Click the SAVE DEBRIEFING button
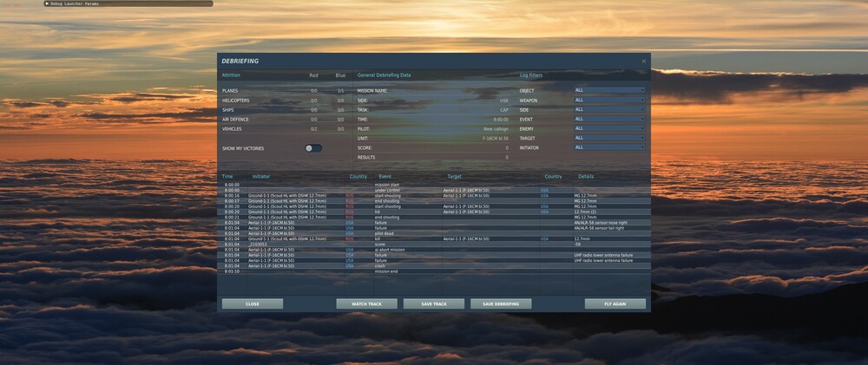The width and height of the screenshot is (868, 365). coord(501,303)
